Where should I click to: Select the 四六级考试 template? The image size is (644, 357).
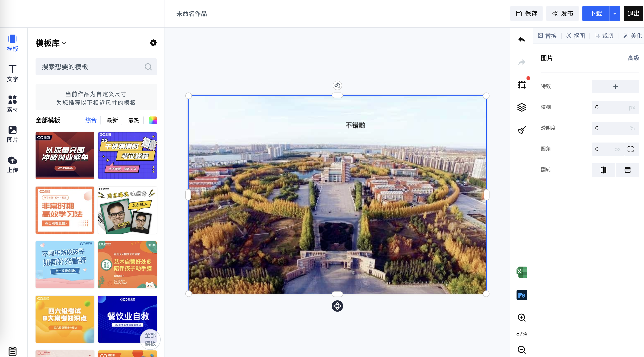[x=65, y=319]
